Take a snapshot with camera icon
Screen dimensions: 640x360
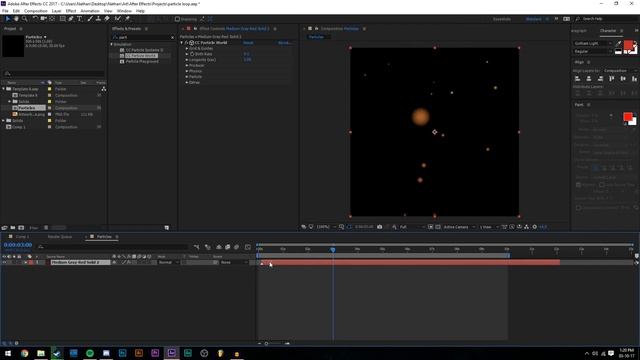coord(380,227)
